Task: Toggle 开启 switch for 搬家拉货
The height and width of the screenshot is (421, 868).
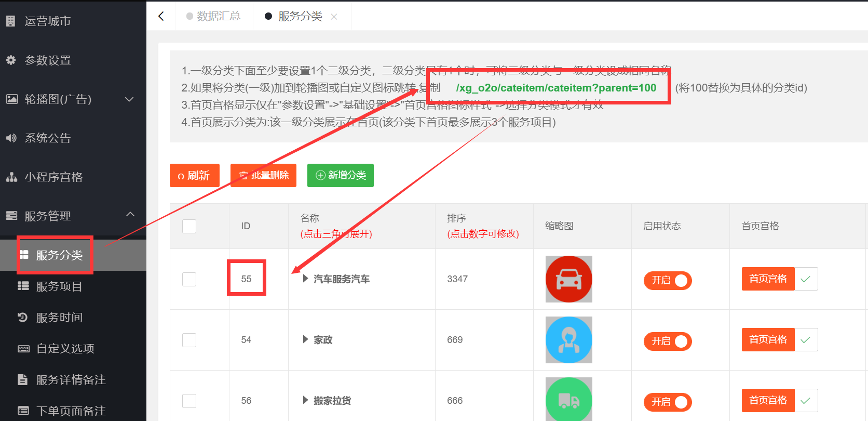Action: click(668, 402)
